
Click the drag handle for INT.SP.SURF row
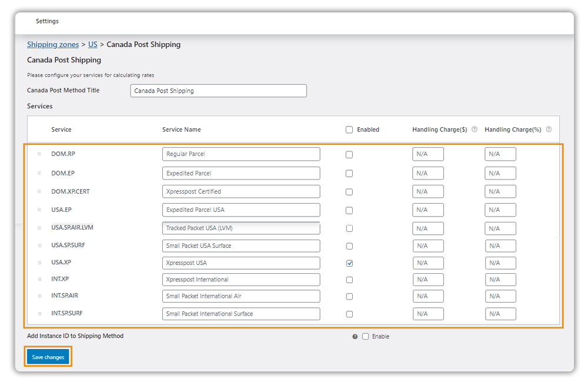point(39,314)
